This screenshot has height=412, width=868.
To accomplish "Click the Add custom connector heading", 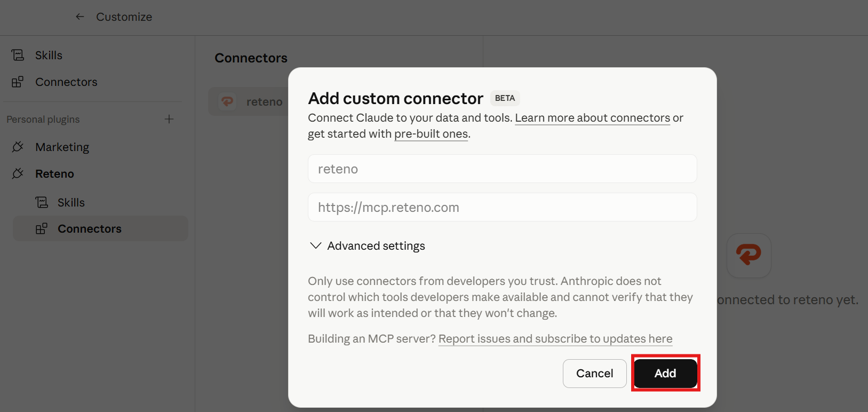I will [x=396, y=98].
